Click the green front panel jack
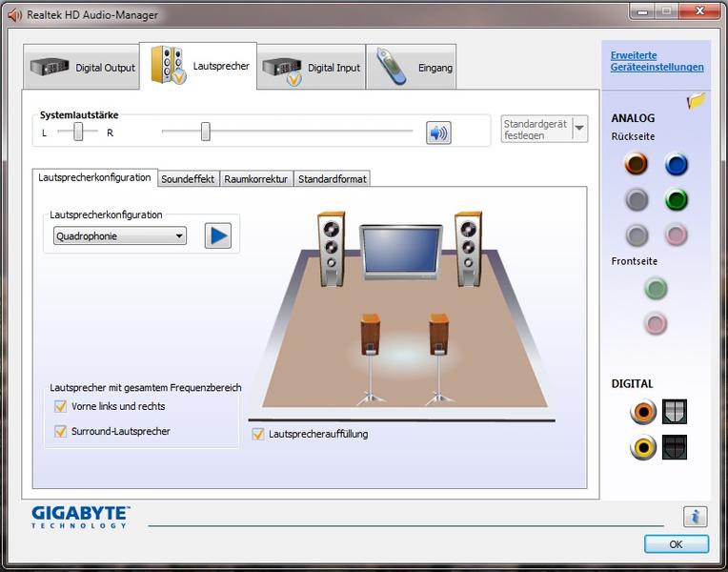 [656, 288]
